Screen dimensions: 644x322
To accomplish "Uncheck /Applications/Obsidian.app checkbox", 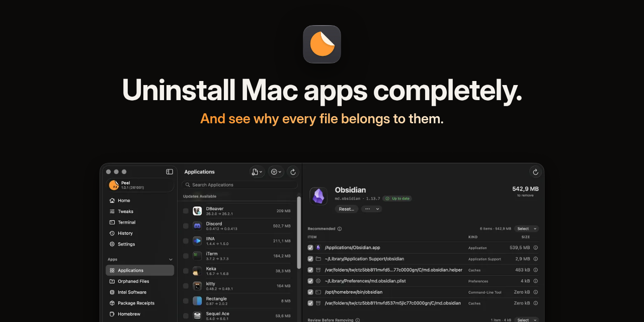I will 310,248.
